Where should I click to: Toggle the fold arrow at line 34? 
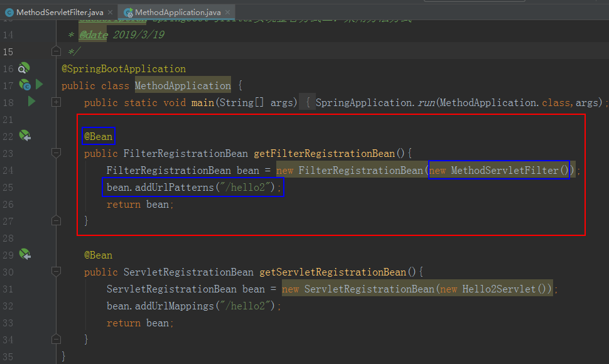point(55,339)
